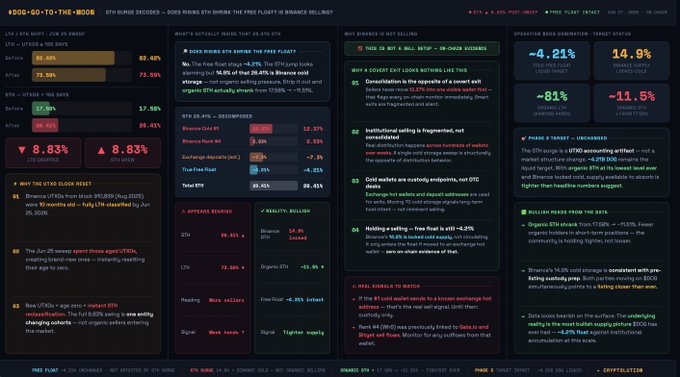Click 'Cold wallets are custody endpoints' heading
This screenshot has height=377, width=680.
[422, 183]
